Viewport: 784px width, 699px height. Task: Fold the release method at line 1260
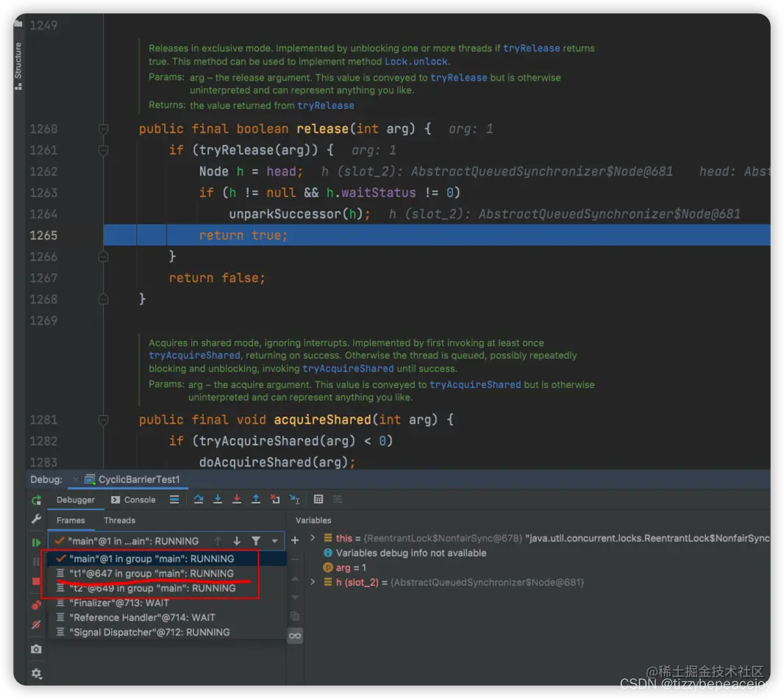tap(103, 129)
